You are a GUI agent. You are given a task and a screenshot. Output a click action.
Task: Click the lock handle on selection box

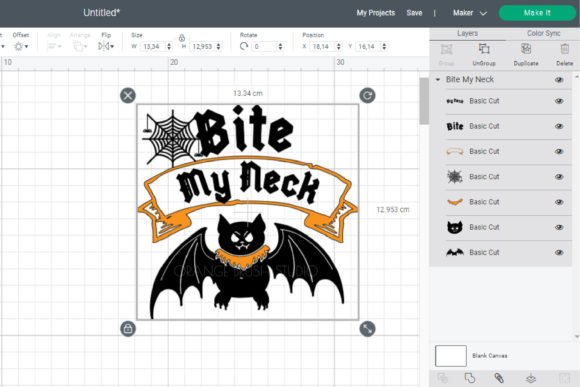[x=128, y=329]
